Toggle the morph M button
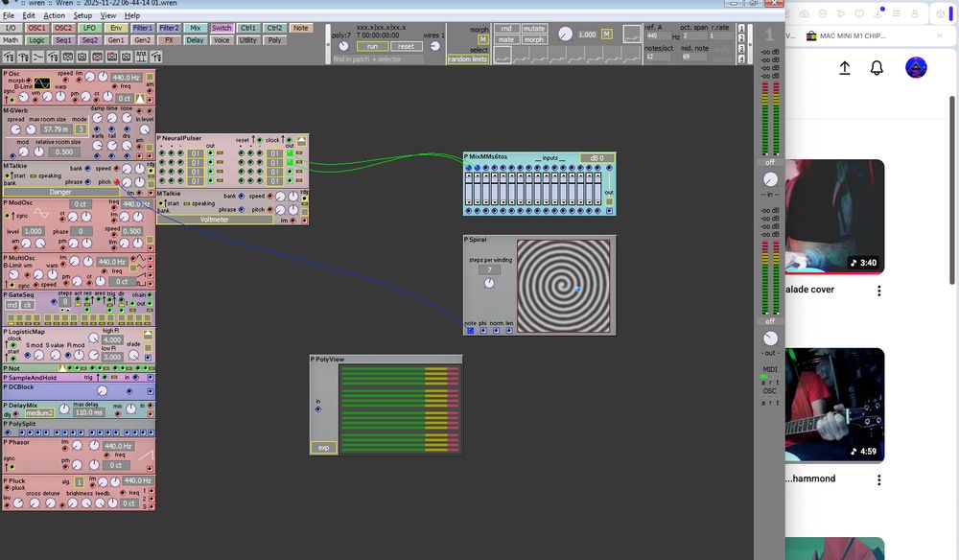Viewport: 959px width, 560px height. pyautogui.click(x=483, y=39)
